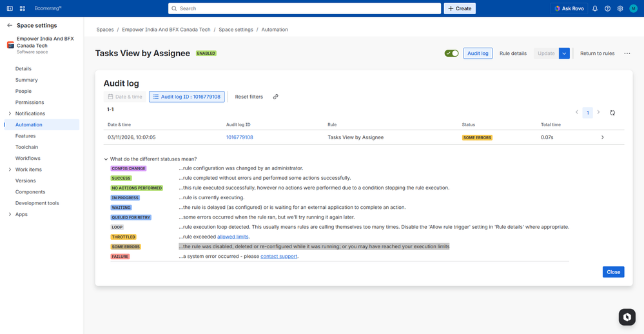Open the app switcher grid icon

pyautogui.click(x=23, y=8)
